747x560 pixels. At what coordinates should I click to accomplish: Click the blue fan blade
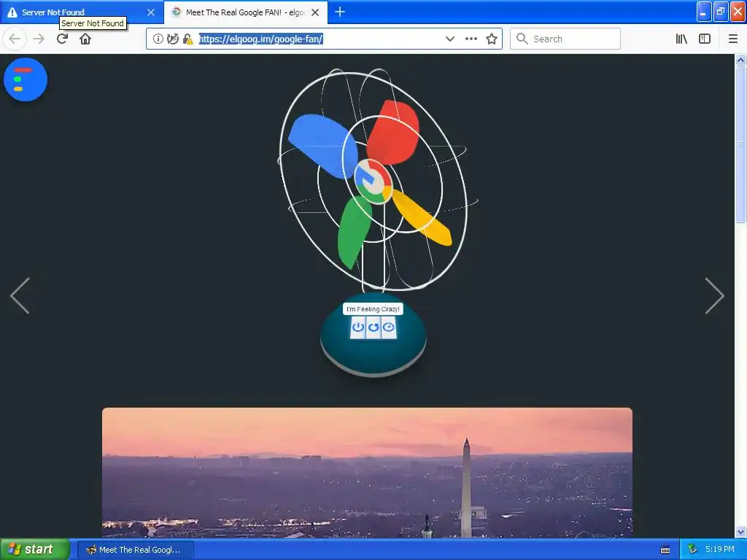point(322,145)
